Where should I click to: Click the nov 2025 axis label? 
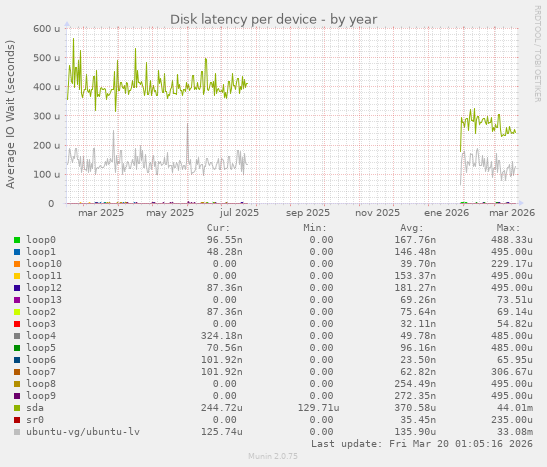pos(377,213)
